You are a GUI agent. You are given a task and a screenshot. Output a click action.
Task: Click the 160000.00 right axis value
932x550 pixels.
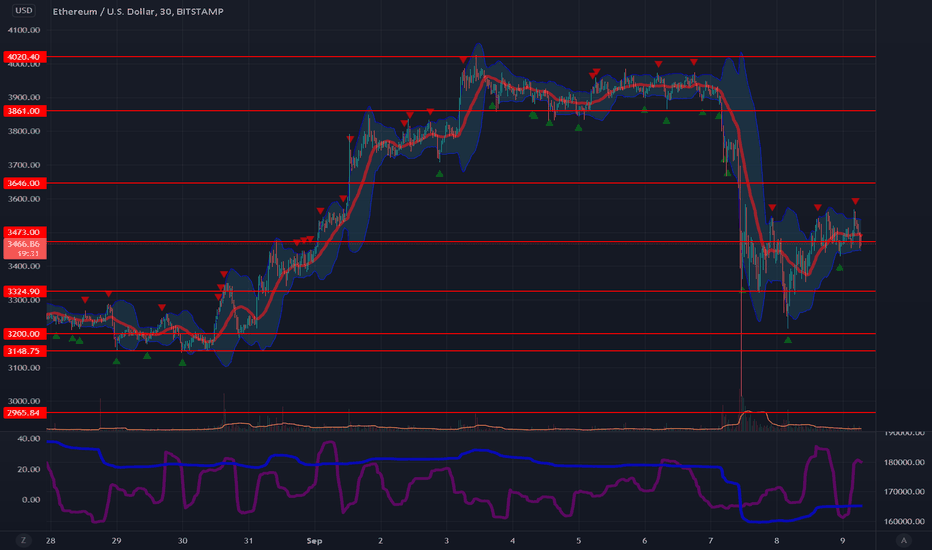click(904, 521)
